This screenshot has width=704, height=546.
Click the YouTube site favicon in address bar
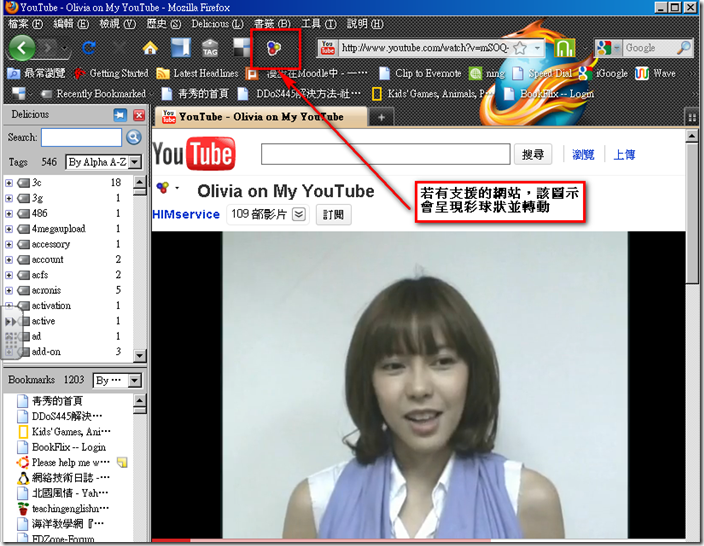328,48
